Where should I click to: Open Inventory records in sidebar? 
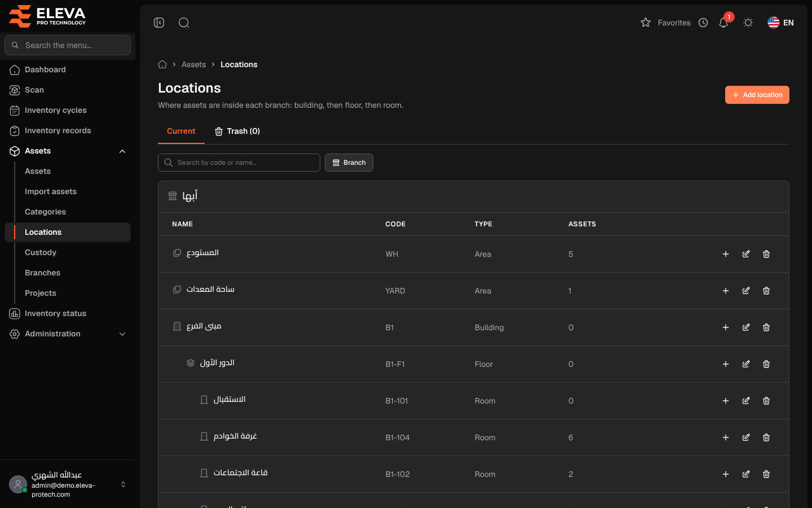(x=68, y=130)
